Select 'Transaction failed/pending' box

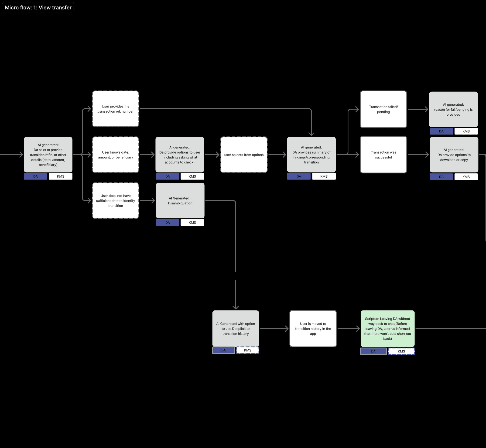click(383, 109)
